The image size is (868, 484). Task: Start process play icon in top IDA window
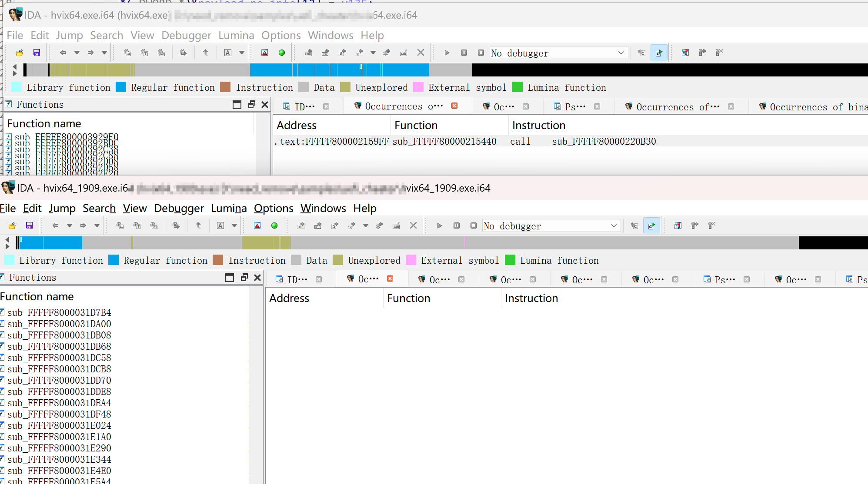point(447,53)
